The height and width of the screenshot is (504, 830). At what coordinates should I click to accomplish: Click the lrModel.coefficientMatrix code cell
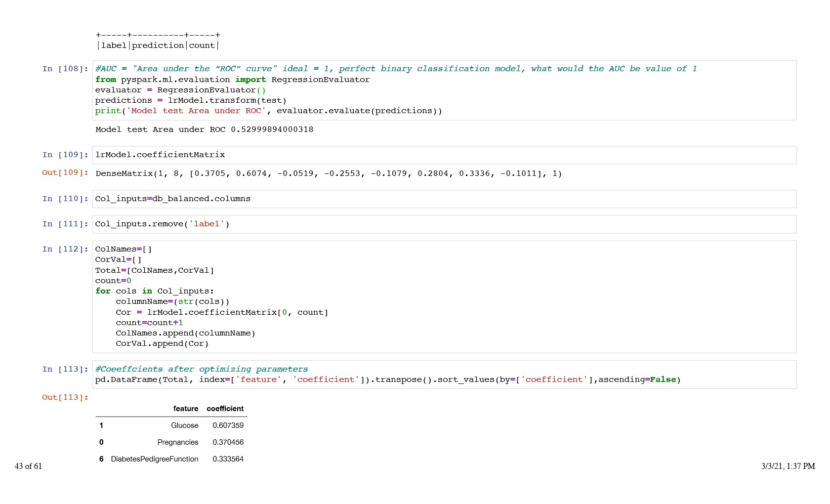[x=444, y=155]
